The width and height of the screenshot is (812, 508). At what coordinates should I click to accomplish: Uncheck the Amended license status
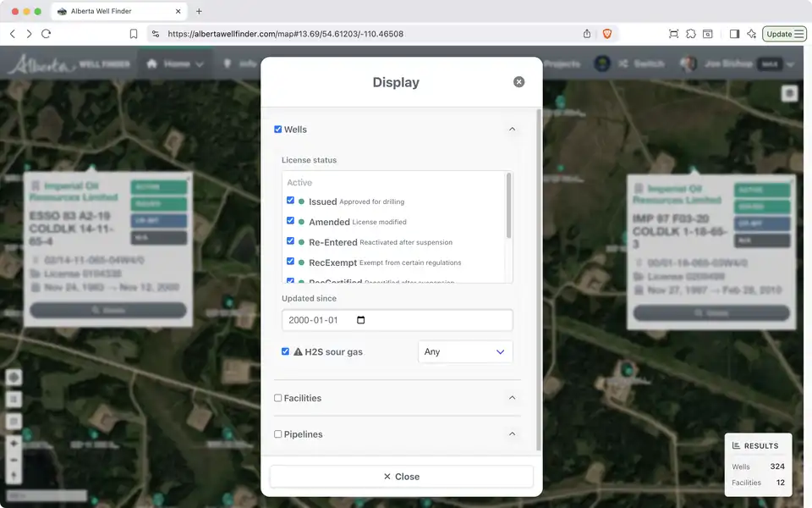[x=290, y=221]
